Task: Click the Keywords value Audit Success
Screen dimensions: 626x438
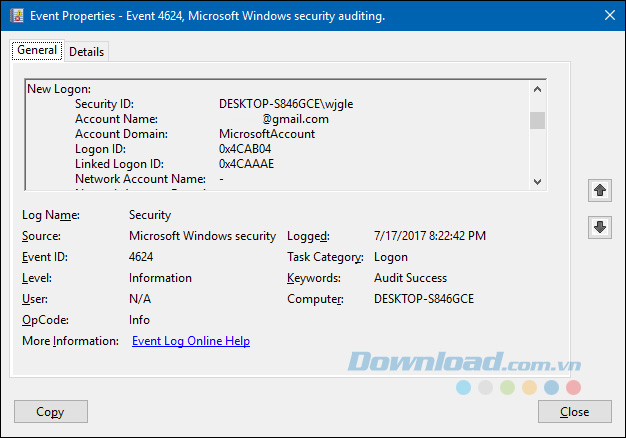Action: pyautogui.click(x=410, y=278)
